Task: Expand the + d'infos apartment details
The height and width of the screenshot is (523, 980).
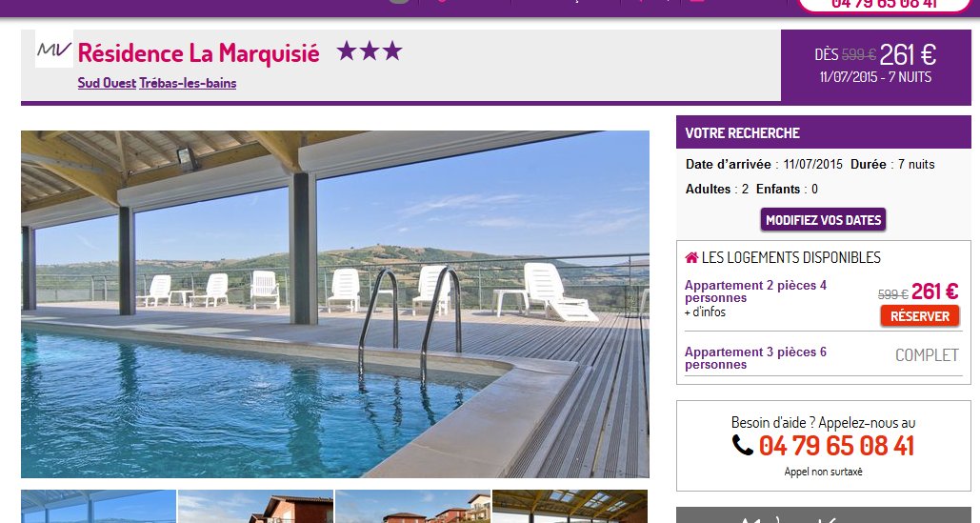Action: 705,312
